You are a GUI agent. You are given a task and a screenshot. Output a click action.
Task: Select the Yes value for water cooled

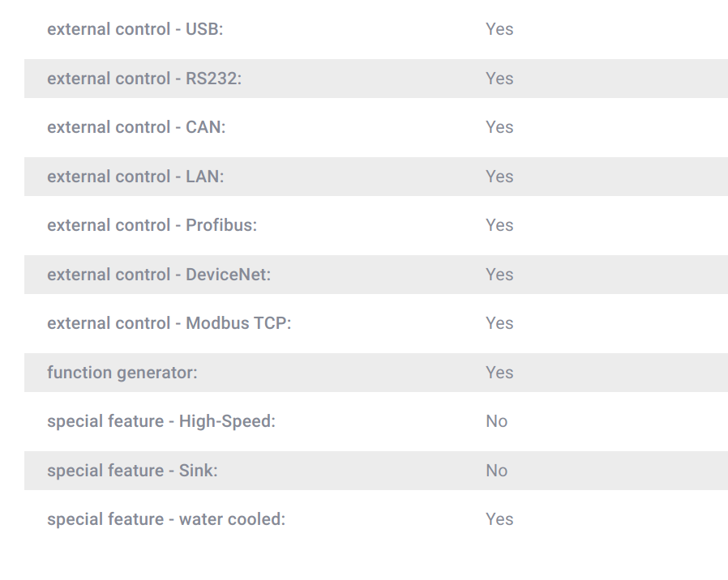(499, 518)
